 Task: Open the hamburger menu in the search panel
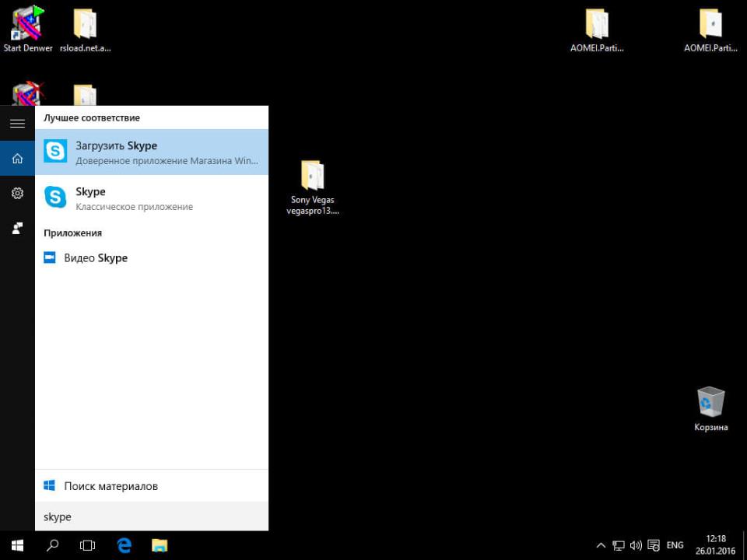[17, 124]
